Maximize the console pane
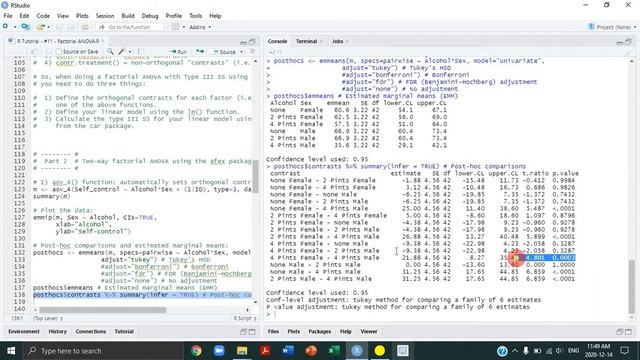The image size is (640, 360). click(629, 42)
